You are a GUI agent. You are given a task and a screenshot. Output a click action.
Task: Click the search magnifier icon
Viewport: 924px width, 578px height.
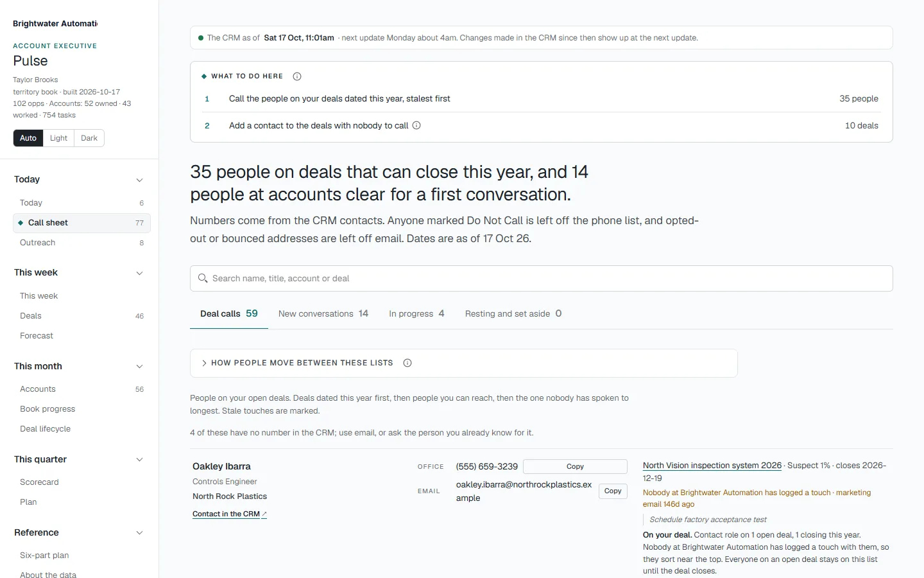(203, 278)
